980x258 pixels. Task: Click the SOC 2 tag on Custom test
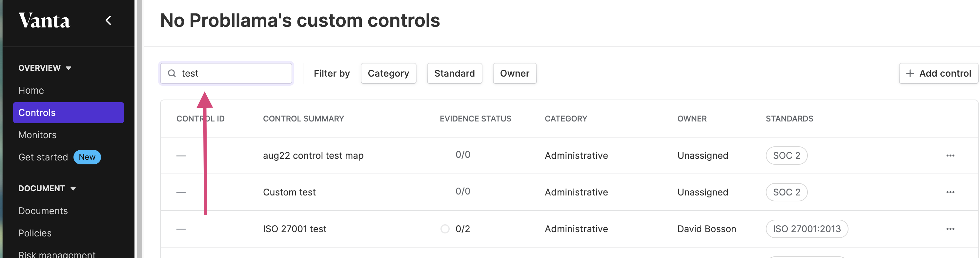pyautogui.click(x=786, y=192)
